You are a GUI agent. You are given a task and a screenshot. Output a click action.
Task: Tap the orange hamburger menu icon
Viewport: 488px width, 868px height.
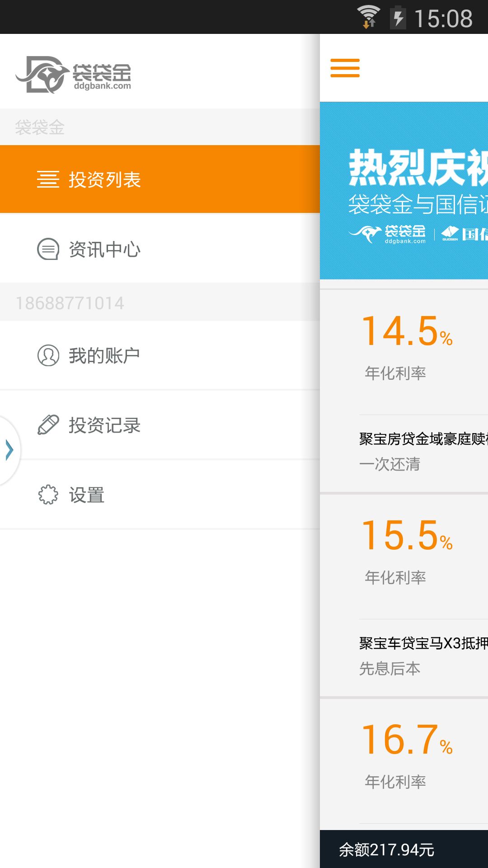point(345,68)
